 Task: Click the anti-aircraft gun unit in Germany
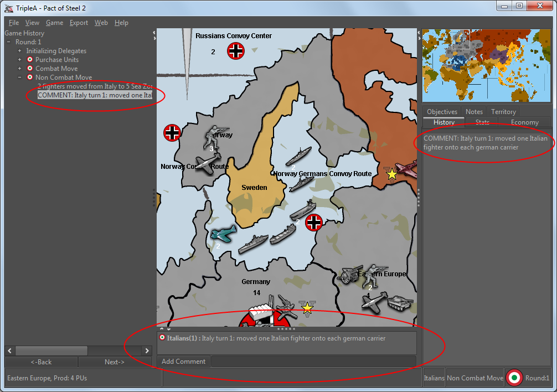(x=286, y=307)
